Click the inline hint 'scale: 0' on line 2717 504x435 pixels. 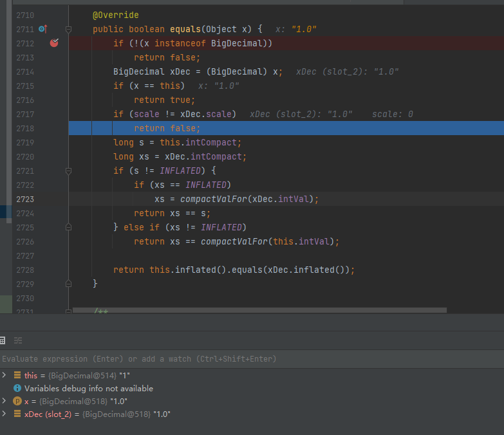point(393,114)
